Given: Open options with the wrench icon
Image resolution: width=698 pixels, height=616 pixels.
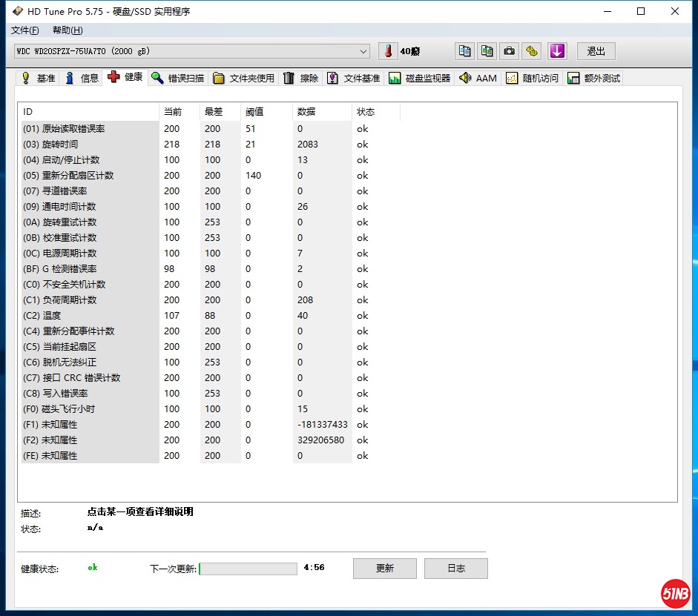Looking at the screenshot, I should (x=531, y=51).
